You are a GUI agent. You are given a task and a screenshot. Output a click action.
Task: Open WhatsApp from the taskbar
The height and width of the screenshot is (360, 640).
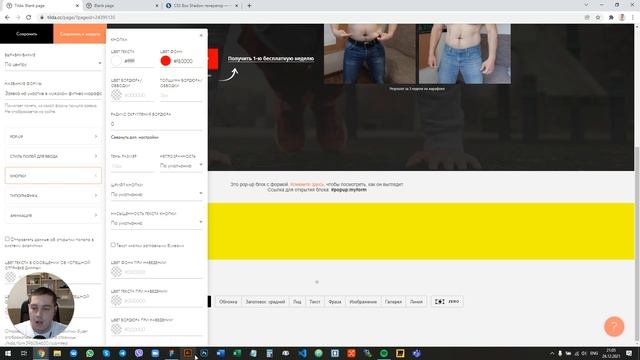[90, 353]
